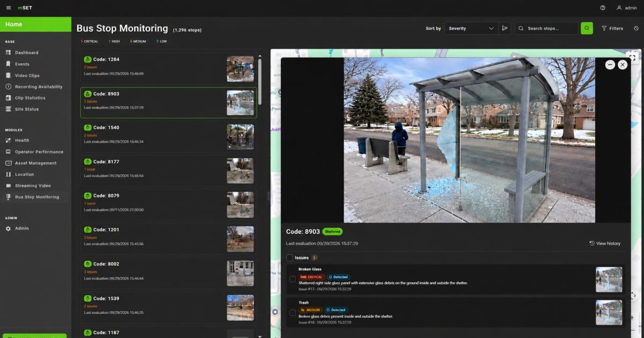Minimize the stop detail image panel
644x338 pixels.
610,64
